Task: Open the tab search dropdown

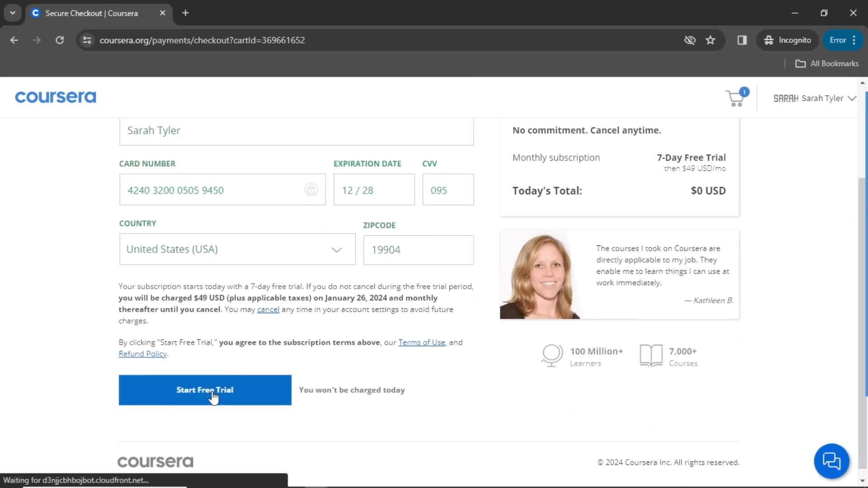Action: (x=13, y=13)
